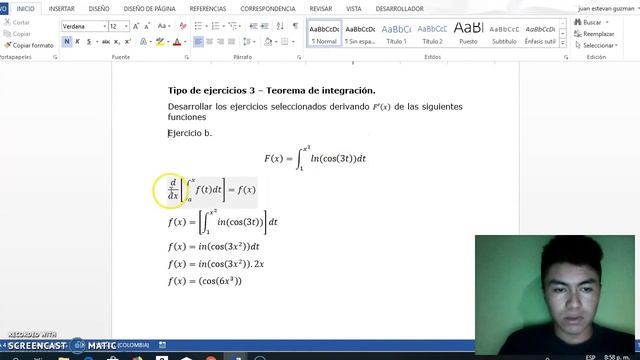Toggle show paragraph marks (¶)
640x360 pixels.
295,26
